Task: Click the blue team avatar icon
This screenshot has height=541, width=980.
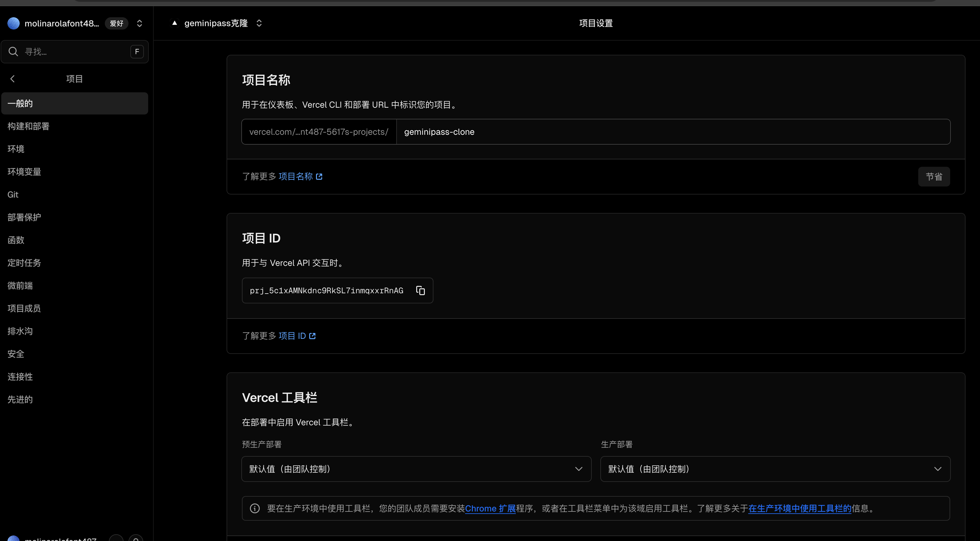Action: (x=14, y=23)
